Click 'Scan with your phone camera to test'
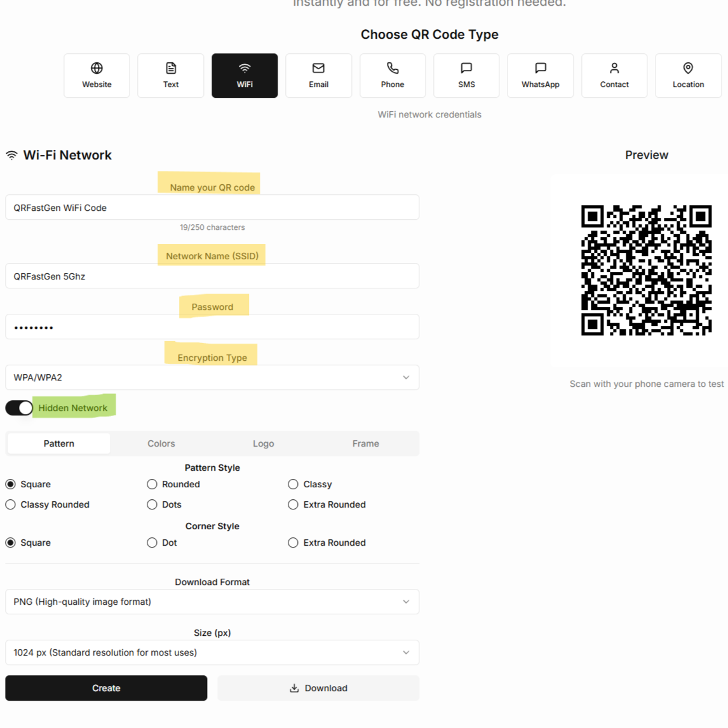The height and width of the screenshot is (728, 728). (646, 384)
